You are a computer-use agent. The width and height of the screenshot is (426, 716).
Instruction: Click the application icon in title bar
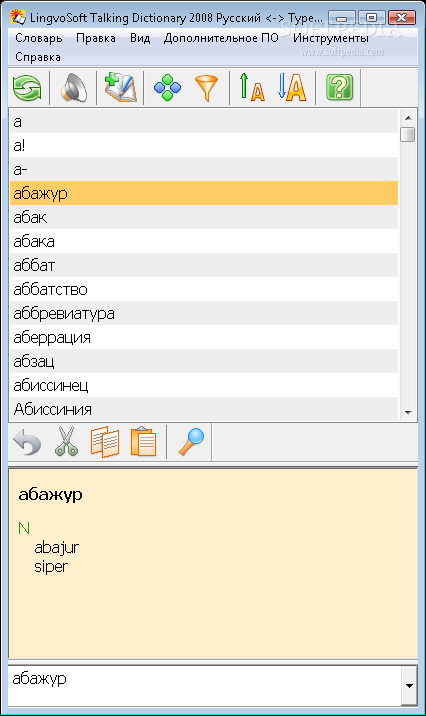click(18, 17)
